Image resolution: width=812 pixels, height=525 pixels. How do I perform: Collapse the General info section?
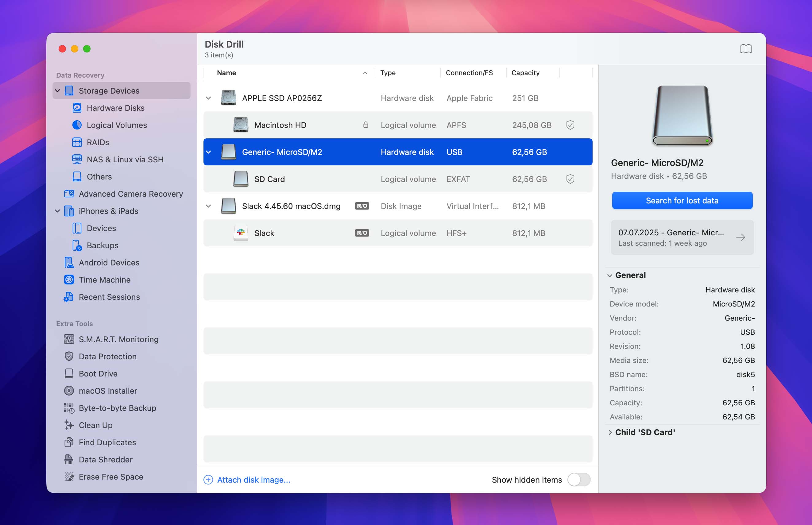click(610, 276)
